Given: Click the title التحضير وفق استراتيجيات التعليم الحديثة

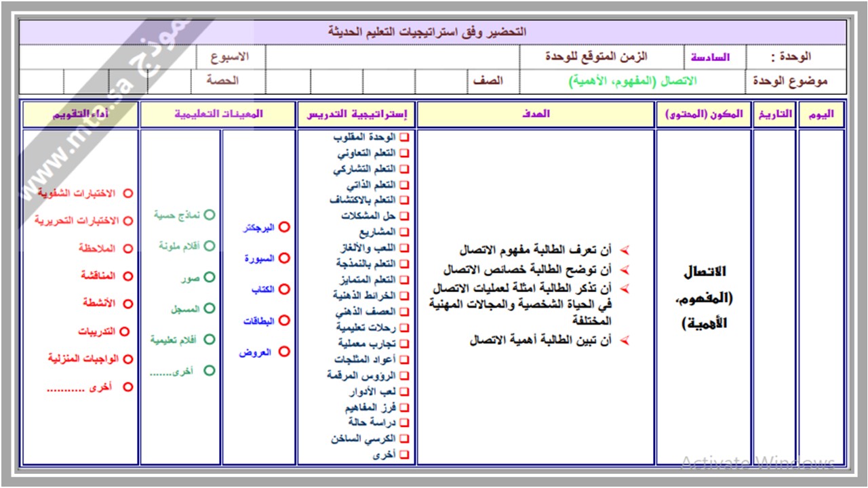Looking at the screenshot, I should [427, 32].
